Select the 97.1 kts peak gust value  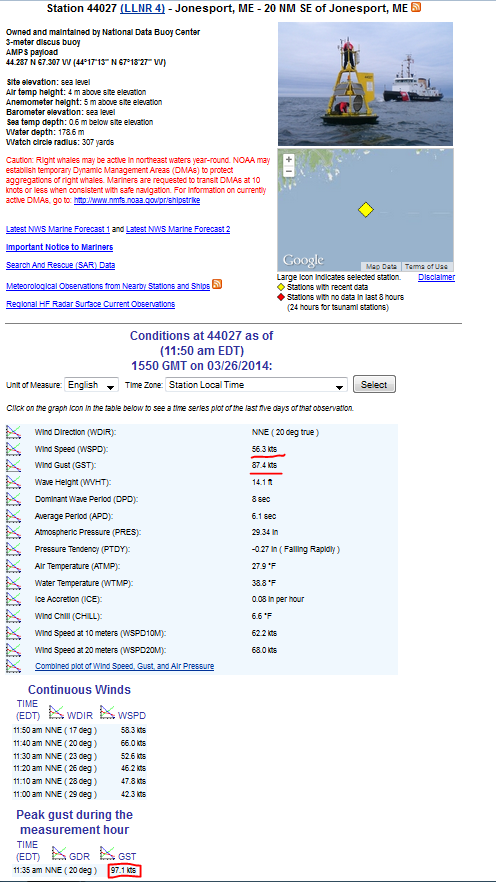tap(123, 870)
